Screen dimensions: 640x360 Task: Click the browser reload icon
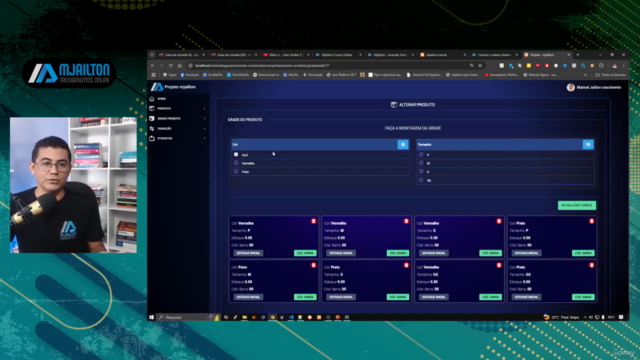(170, 65)
